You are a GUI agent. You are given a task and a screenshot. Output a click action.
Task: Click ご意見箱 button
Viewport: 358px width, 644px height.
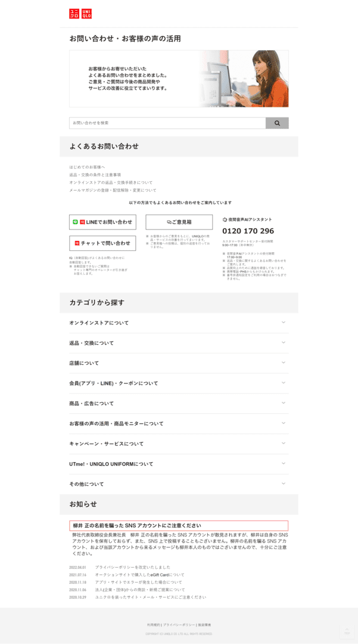pos(179,222)
